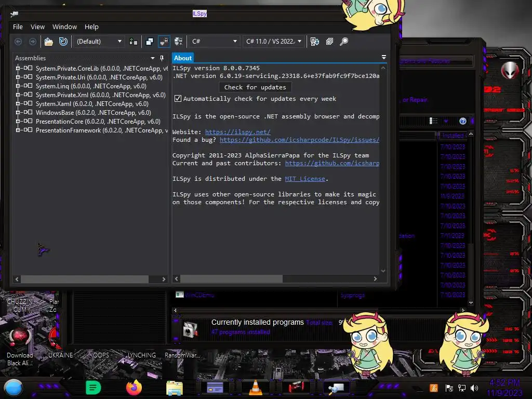
Task: Expand the System.Linq tree node
Action: click(18, 86)
